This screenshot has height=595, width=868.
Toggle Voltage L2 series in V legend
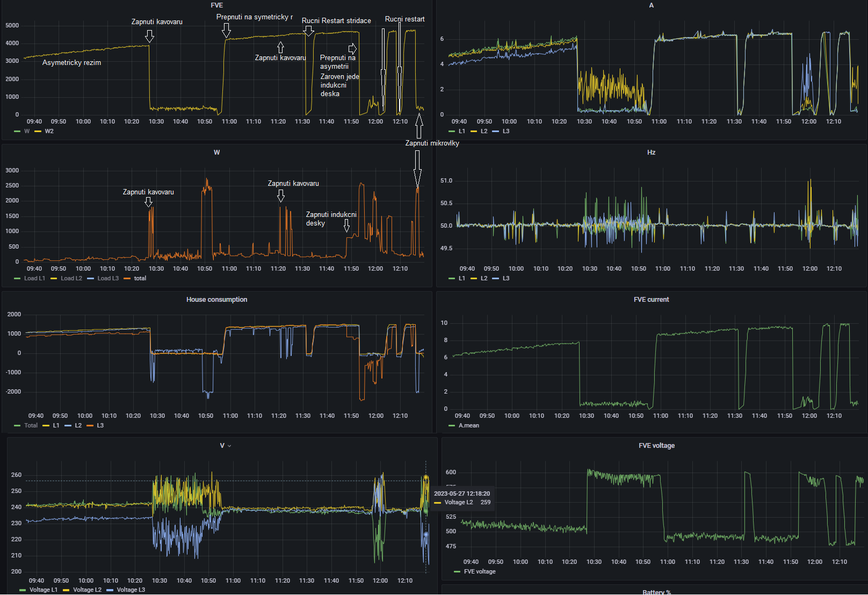(87, 590)
